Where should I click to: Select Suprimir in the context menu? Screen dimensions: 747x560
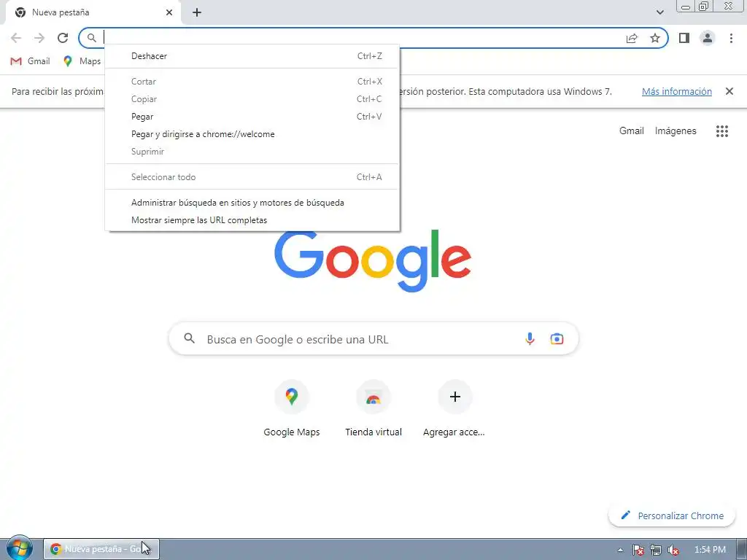coord(252,152)
